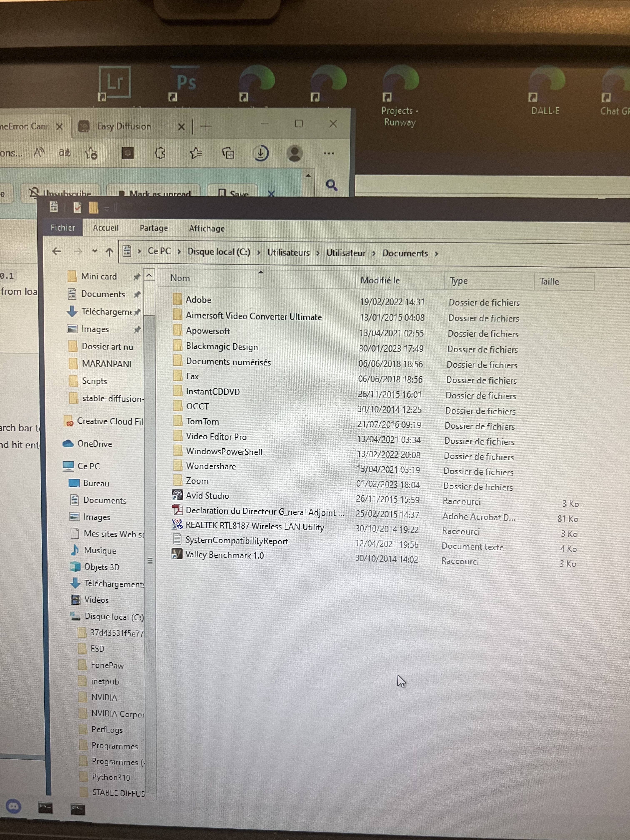Select OneDrive in navigation pane
630x840 pixels.
coord(95,444)
